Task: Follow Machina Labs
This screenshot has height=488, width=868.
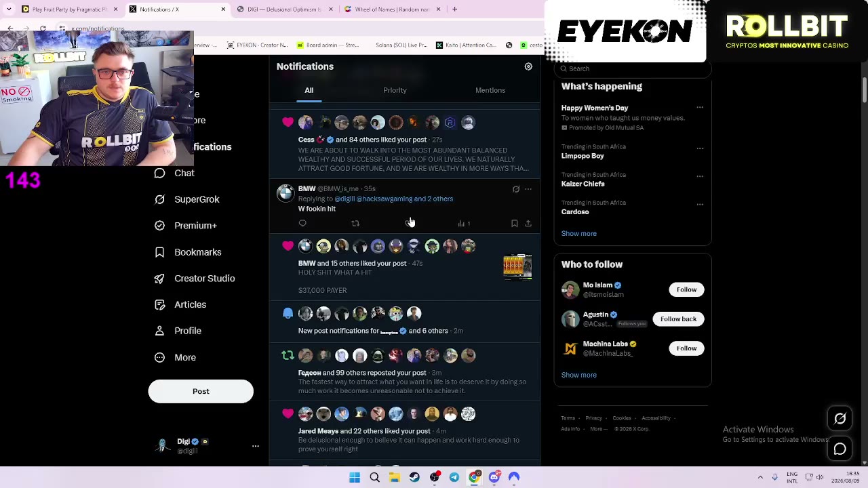Action: pyautogui.click(x=686, y=348)
